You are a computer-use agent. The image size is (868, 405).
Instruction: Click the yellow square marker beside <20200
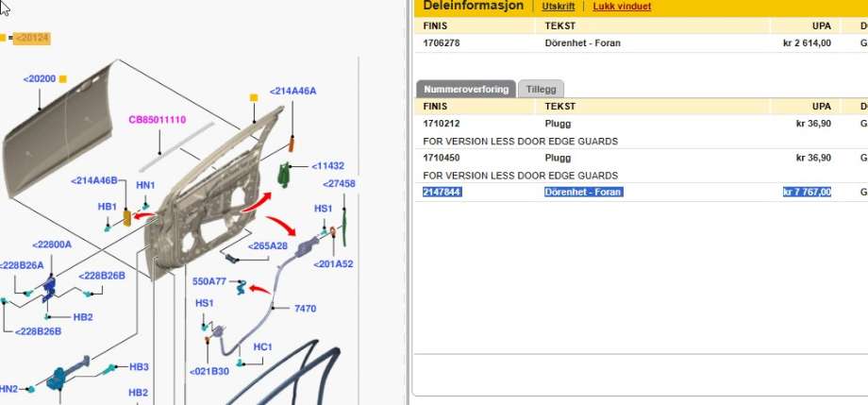tap(63, 79)
